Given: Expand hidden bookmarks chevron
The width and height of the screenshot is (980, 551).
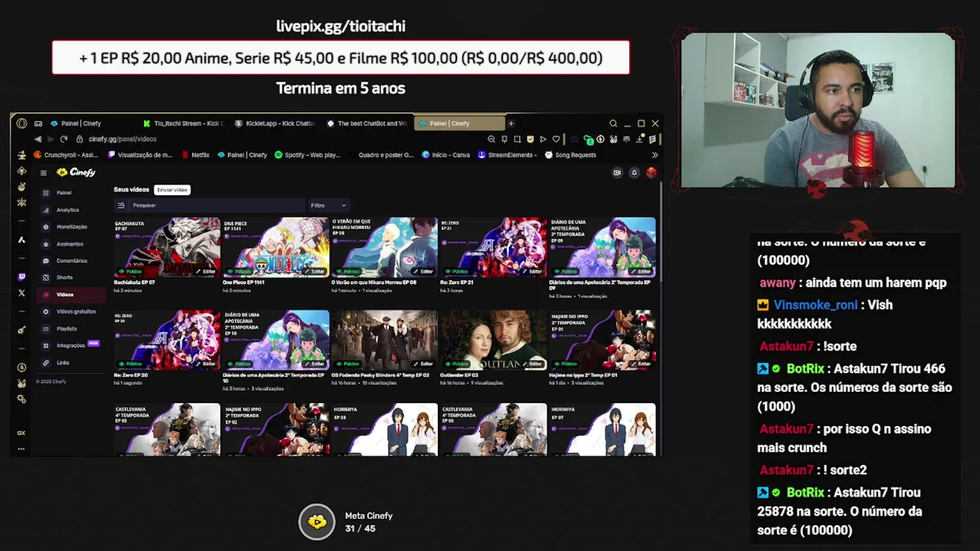Looking at the screenshot, I should [655, 155].
